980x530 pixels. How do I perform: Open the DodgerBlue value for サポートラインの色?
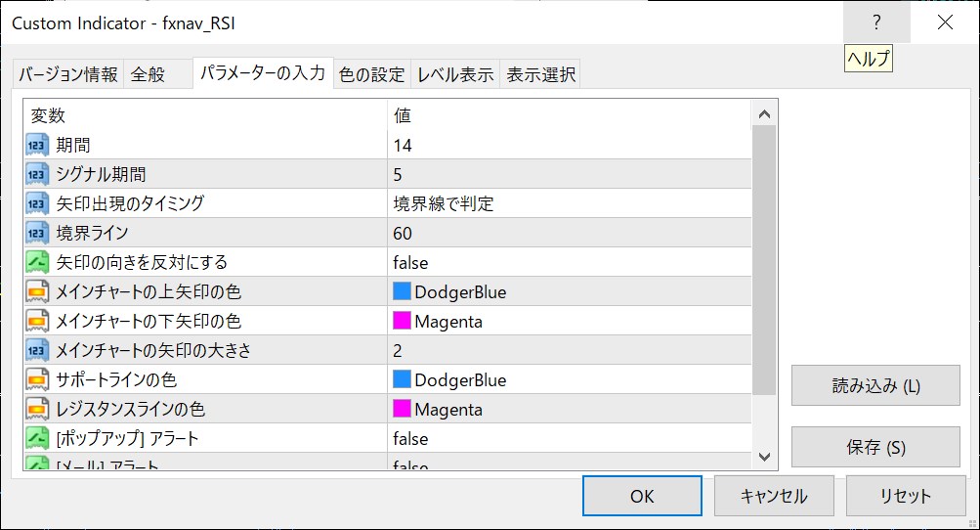[x=459, y=379]
